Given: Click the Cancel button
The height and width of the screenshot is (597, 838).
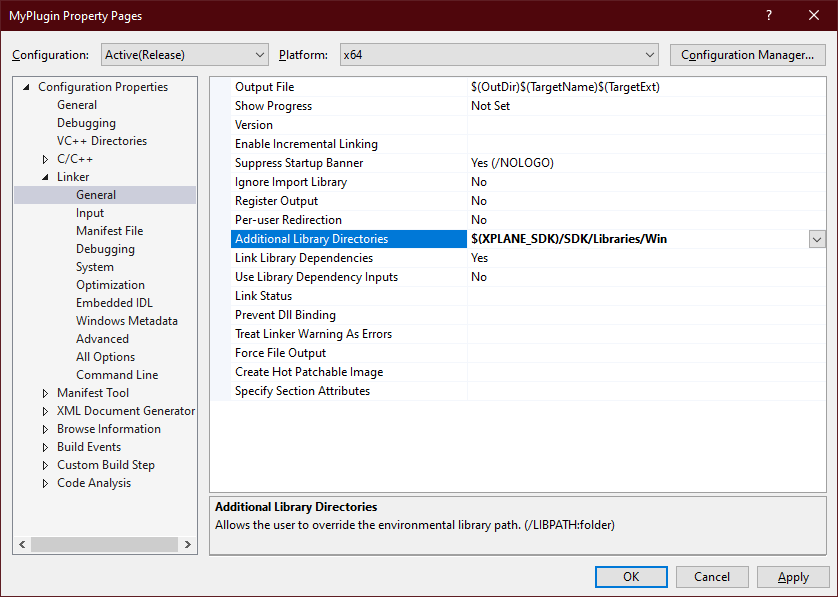Looking at the screenshot, I should (x=712, y=577).
